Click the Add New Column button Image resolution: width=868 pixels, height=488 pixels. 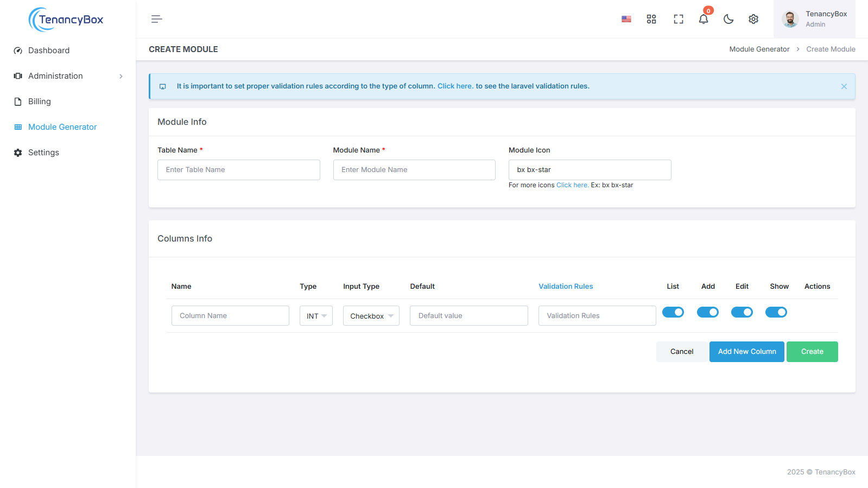[x=746, y=352]
